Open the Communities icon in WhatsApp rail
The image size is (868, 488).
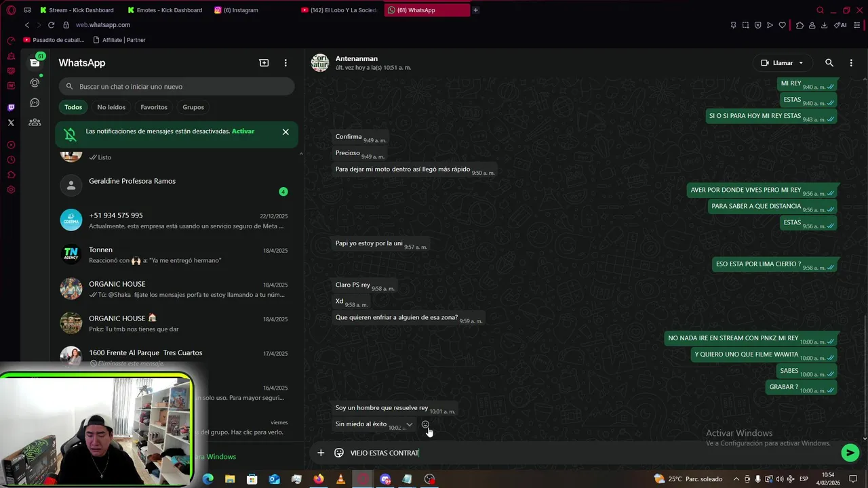(35, 123)
